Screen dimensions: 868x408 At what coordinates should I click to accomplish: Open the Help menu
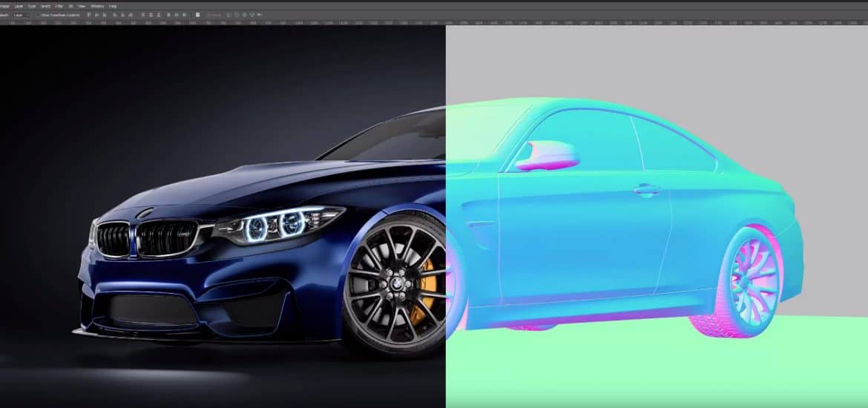pyautogui.click(x=113, y=5)
